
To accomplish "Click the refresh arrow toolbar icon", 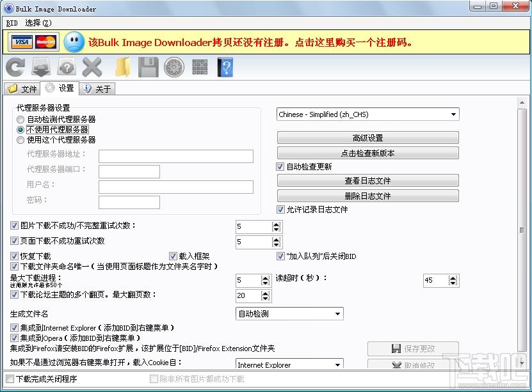I will tap(15, 67).
